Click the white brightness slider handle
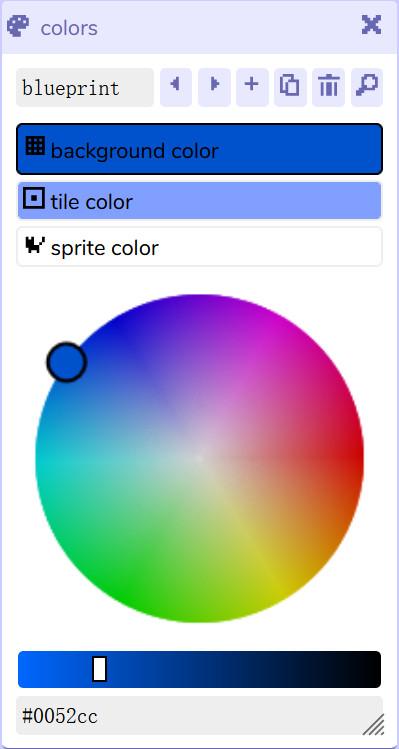The width and height of the screenshot is (399, 749). point(99,669)
